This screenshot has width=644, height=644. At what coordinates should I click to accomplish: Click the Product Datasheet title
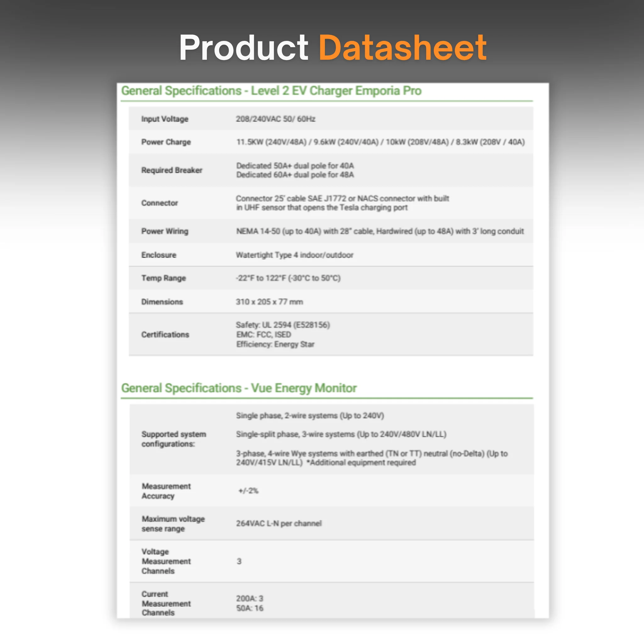[x=333, y=47]
